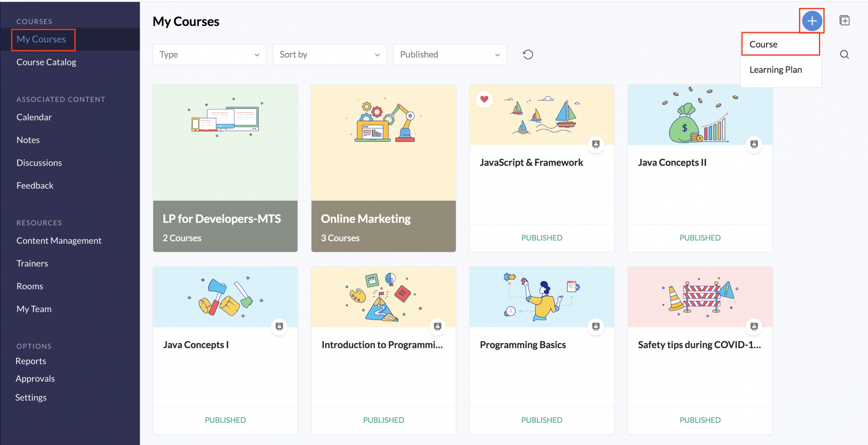Open Discussions in the sidebar

tap(39, 163)
